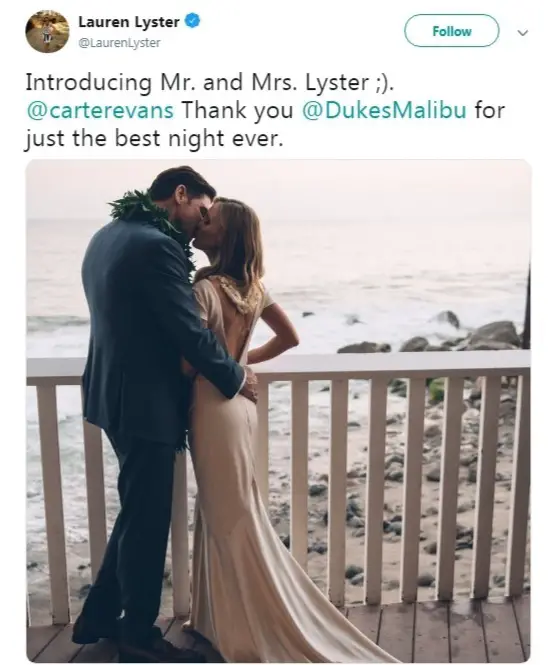Click the white deck railing in the photo
The image size is (549, 665).
point(382,467)
